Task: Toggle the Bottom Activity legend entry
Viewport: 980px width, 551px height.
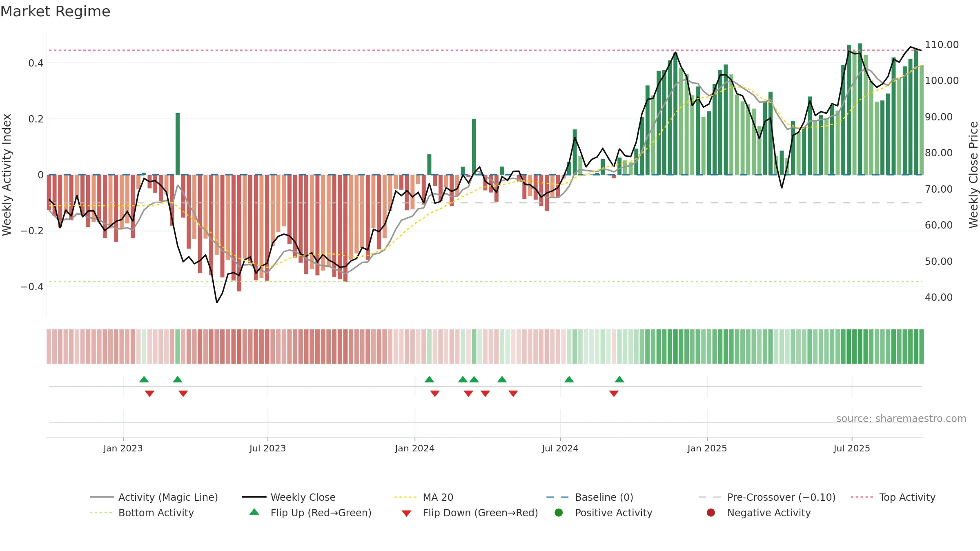Action: click(142, 513)
